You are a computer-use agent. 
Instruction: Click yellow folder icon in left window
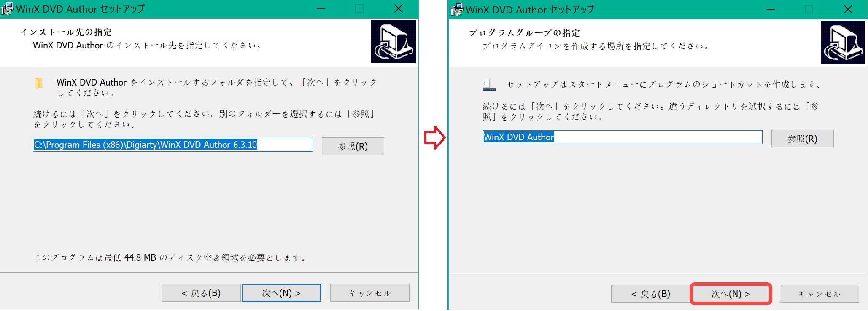coord(39,83)
